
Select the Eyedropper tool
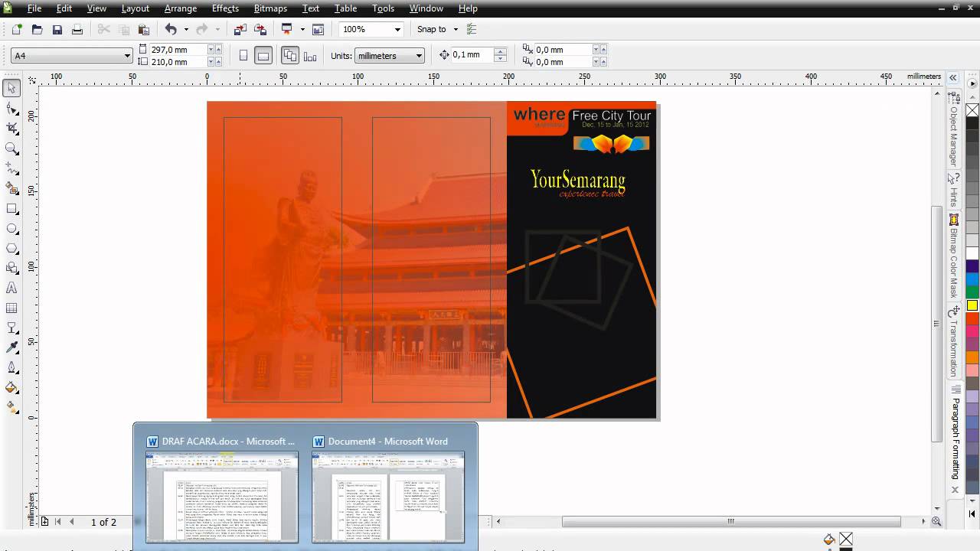pyautogui.click(x=11, y=347)
